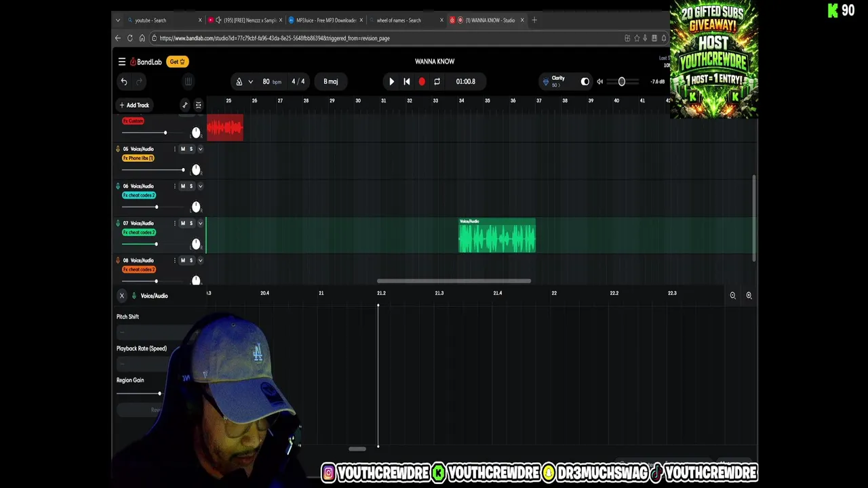Click the 01:00.8 time display
The image size is (868, 488).
point(466,81)
